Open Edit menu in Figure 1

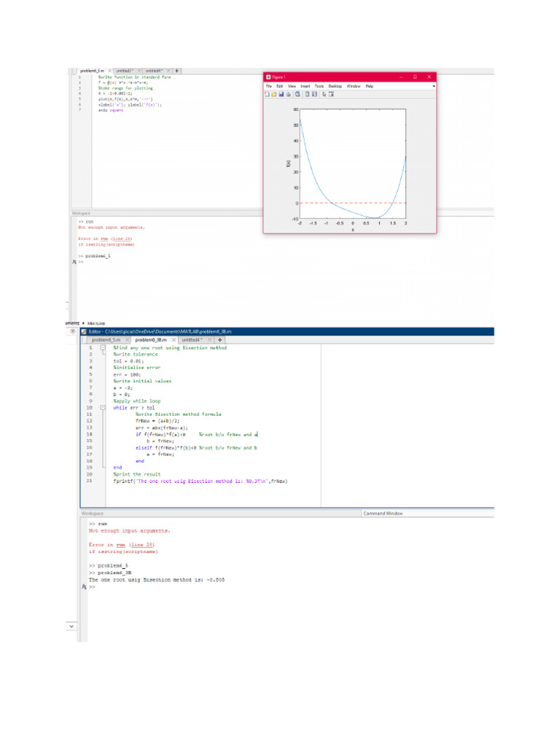pos(279,86)
